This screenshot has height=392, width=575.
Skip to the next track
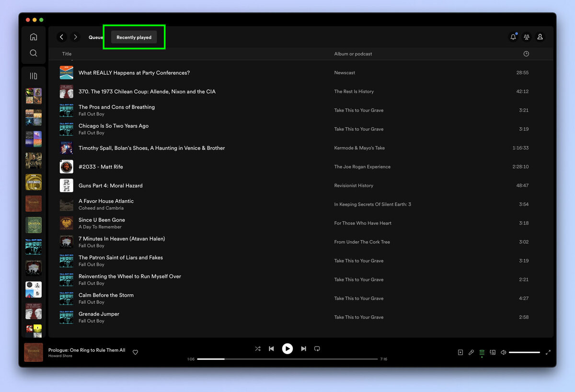tap(303, 349)
